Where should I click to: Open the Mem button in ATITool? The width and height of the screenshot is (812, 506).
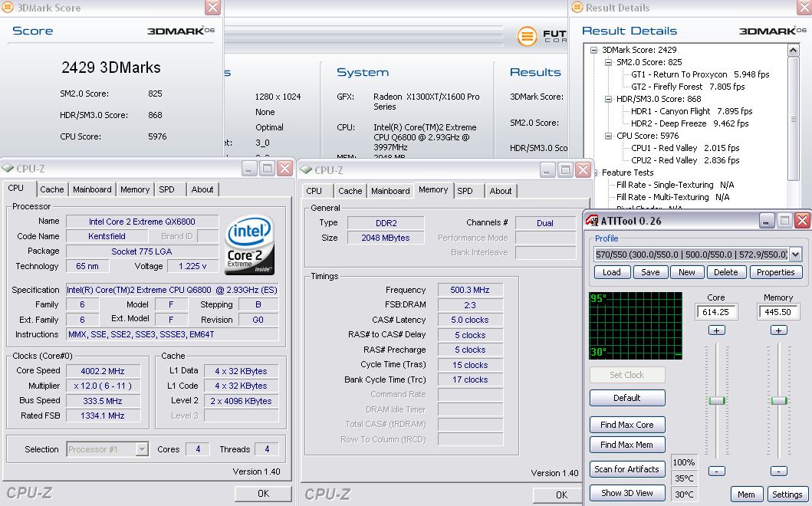[x=746, y=495]
